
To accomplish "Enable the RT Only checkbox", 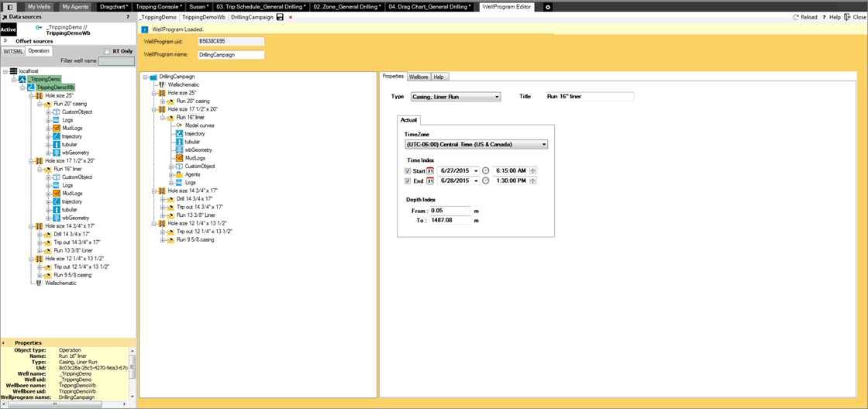I will click(108, 51).
